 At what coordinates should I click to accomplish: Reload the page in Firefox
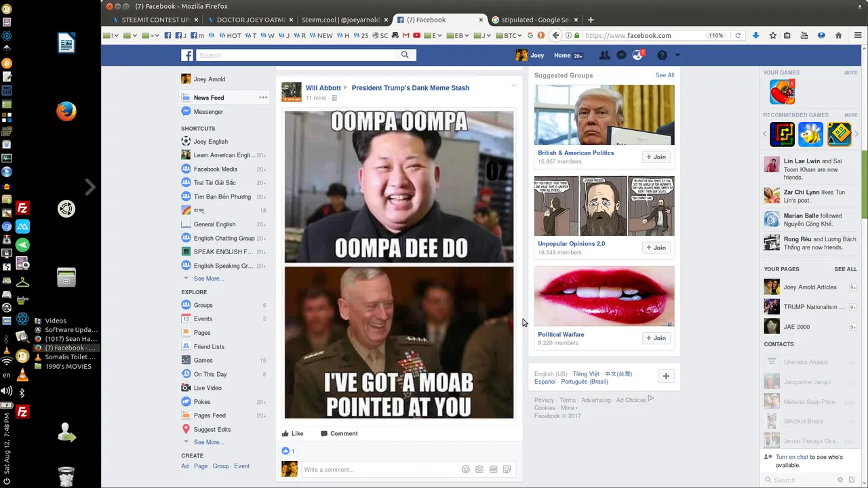tap(738, 35)
